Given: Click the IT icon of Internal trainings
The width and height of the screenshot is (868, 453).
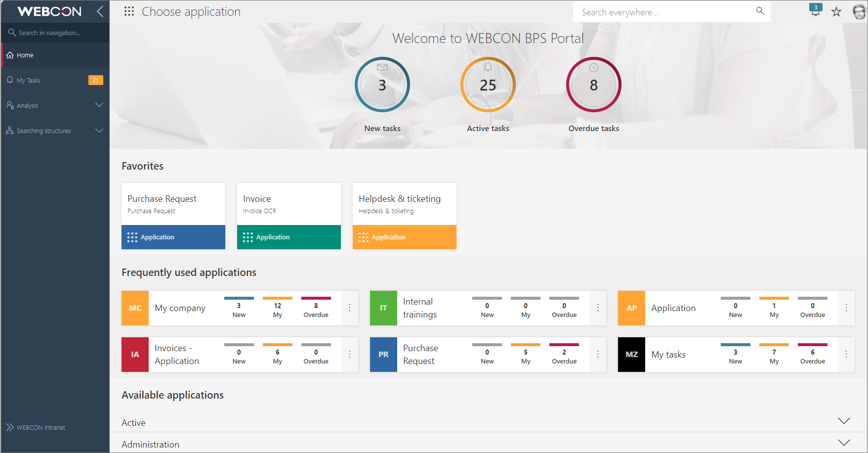Looking at the screenshot, I should pyautogui.click(x=383, y=308).
